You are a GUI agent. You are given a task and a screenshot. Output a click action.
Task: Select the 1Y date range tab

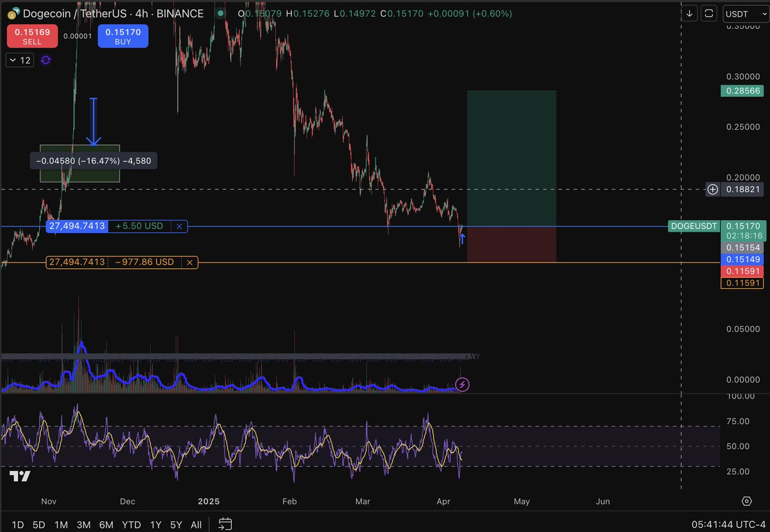coord(155,524)
